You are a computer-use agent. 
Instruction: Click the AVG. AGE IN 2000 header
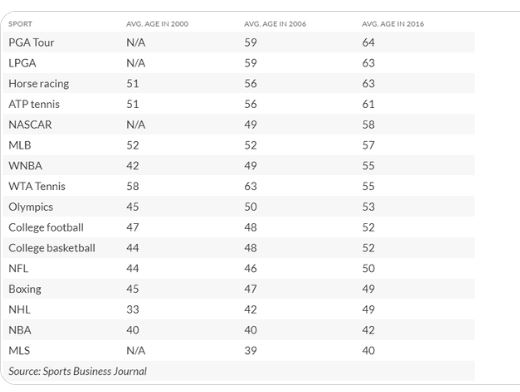(157, 24)
